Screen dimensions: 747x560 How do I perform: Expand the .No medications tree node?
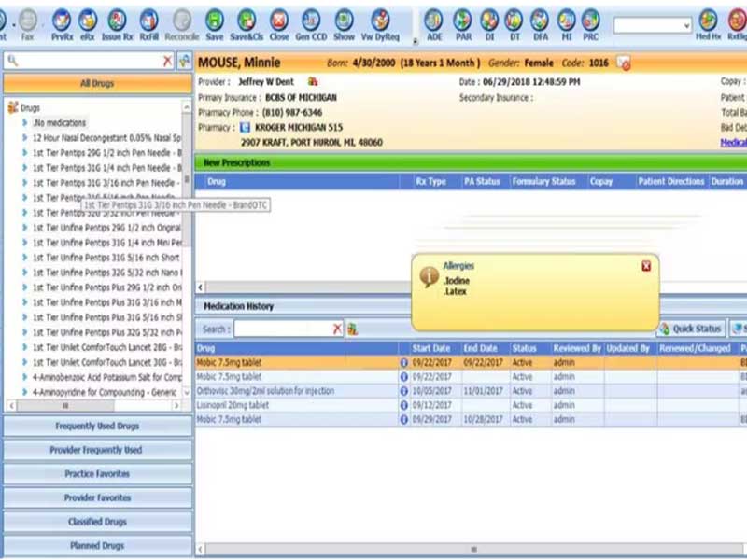tap(24, 123)
